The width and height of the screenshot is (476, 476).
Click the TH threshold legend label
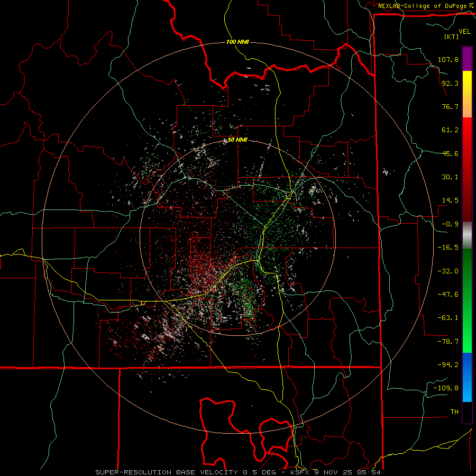[x=454, y=412]
